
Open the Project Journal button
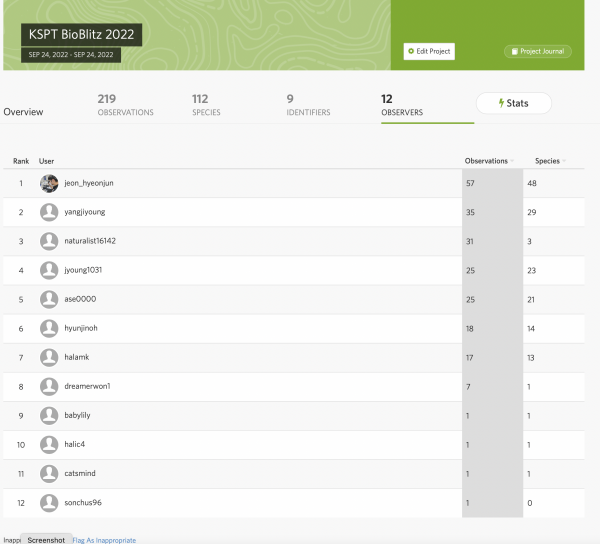[538, 51]
